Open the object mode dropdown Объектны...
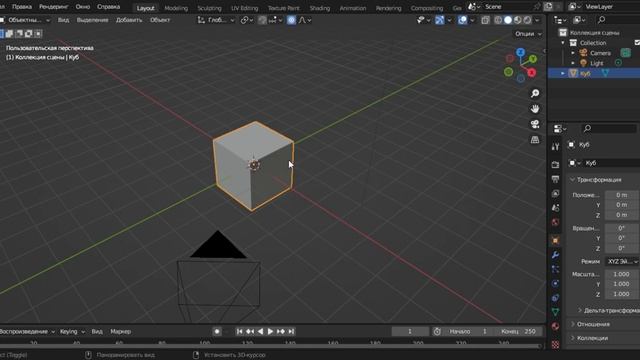Image resolution: width=640 pixels, height=360 pixels. pos(25,20)
